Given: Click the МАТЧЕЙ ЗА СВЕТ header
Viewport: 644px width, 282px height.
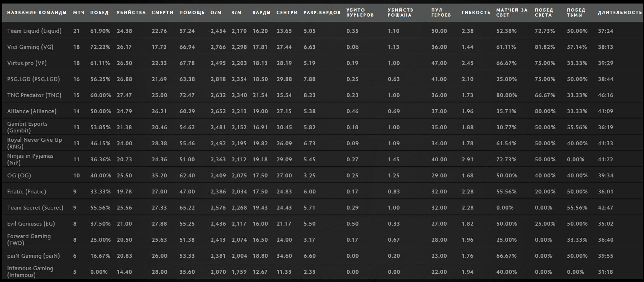Looking at the screenshot, I should click(512, 12).
